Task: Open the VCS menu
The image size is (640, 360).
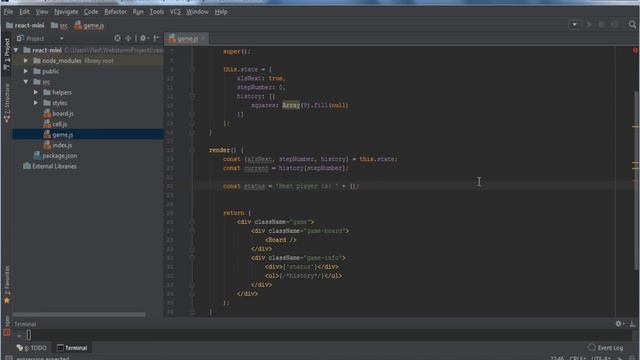Action: (x=175, y=12)
